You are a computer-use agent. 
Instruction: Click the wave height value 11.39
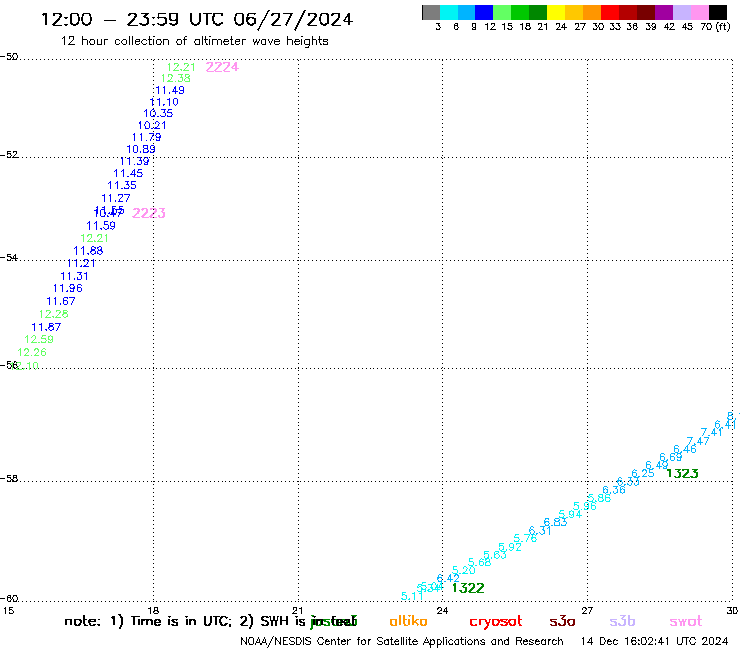[135, 161]
